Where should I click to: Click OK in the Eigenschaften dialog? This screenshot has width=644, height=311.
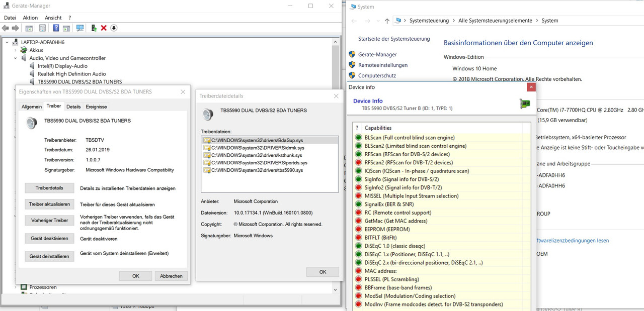(136, 276)
